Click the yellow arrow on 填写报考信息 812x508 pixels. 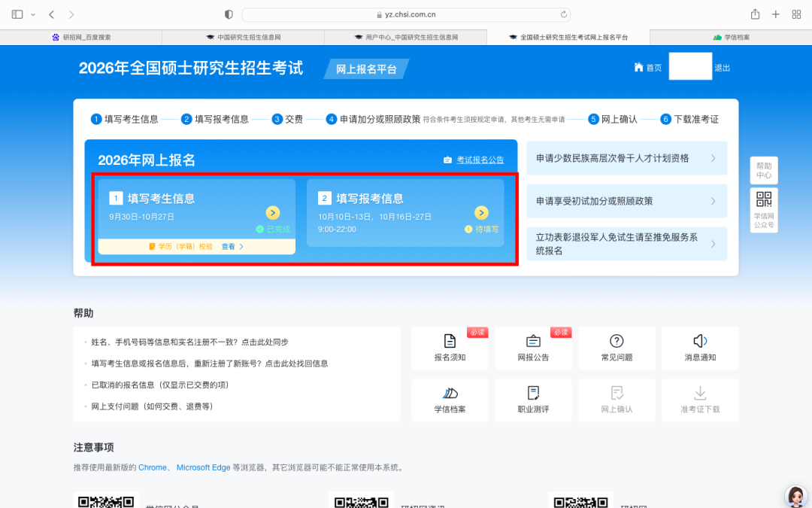481,213
